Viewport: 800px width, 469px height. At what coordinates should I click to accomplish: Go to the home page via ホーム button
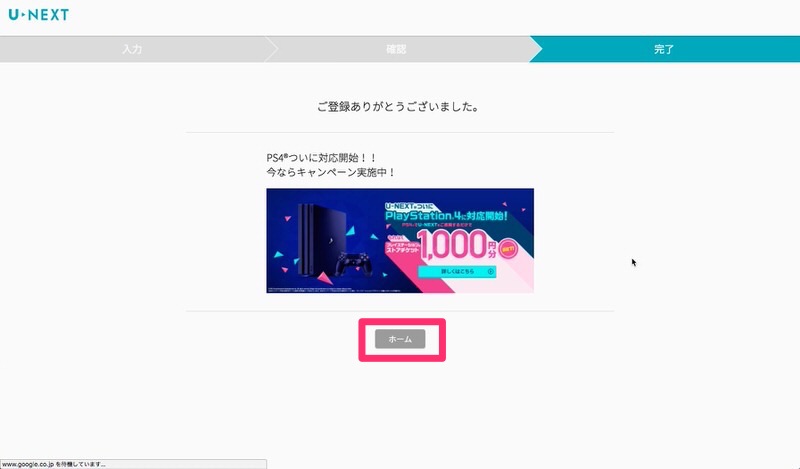[400, 339]
